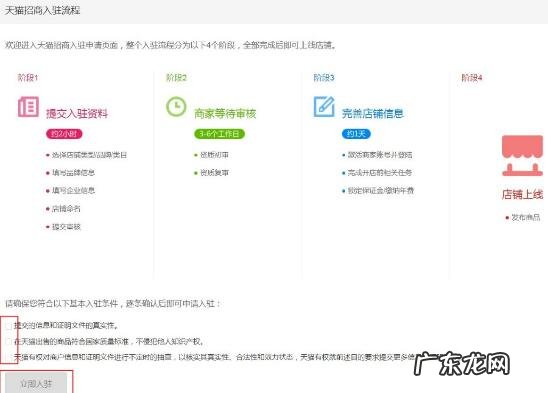Tick the checkbox for 提交的信息和证明文件的真实性
The height and width of the screenshot is (393, 548).
(x=9, y=326)
